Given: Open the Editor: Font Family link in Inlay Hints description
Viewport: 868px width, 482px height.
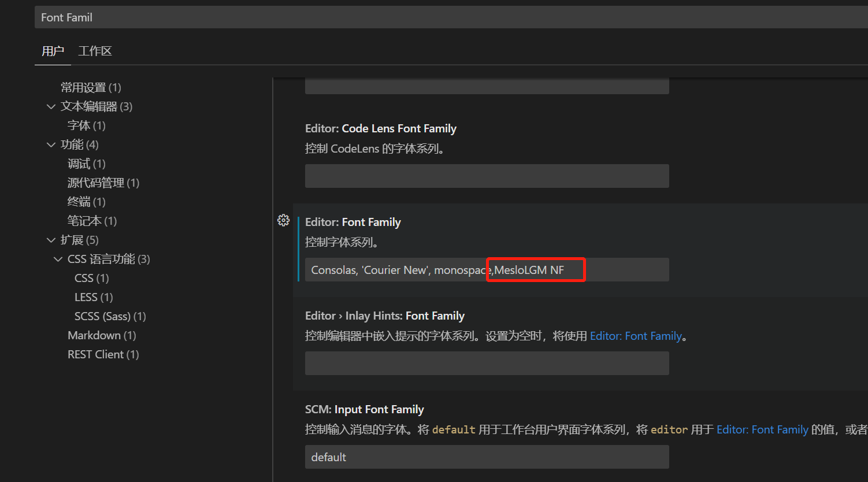Looking at the screenshot, I should click(x=636, y=335).
